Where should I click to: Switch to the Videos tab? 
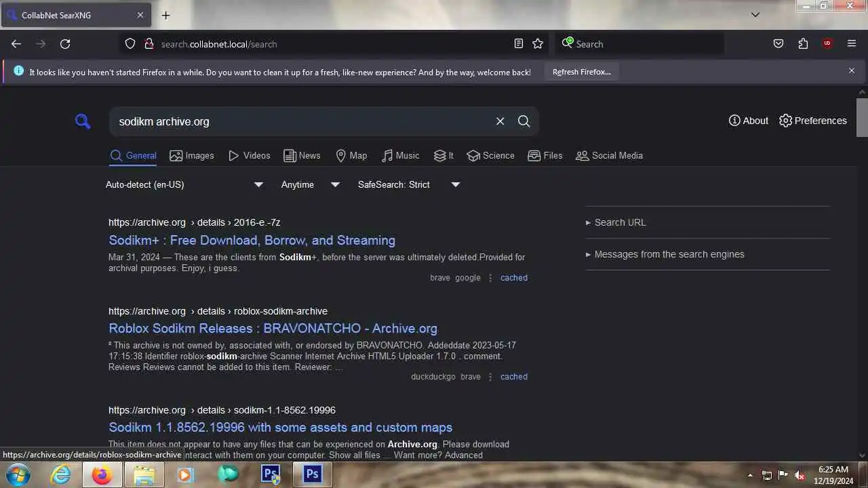[x=249, y=156]
